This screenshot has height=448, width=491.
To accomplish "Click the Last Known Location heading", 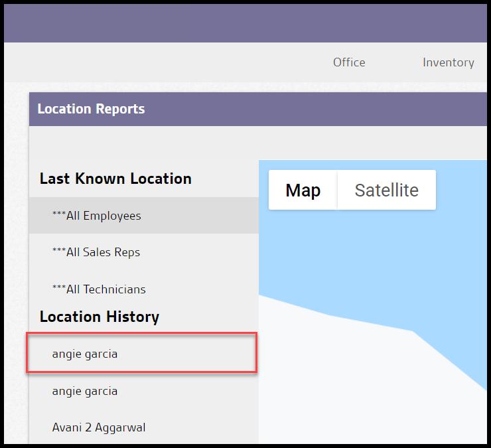I will pyautogui.click(x=115, y=179).
